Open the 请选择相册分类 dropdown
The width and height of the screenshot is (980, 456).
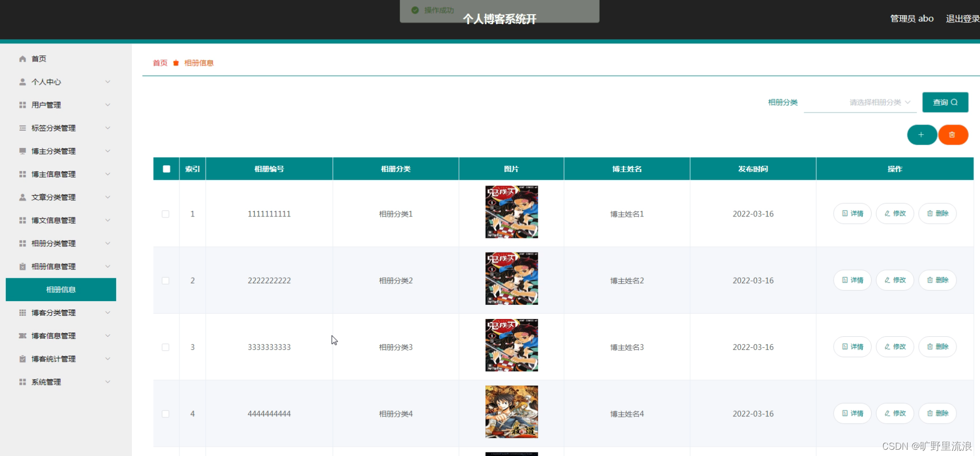click(860, 102)
